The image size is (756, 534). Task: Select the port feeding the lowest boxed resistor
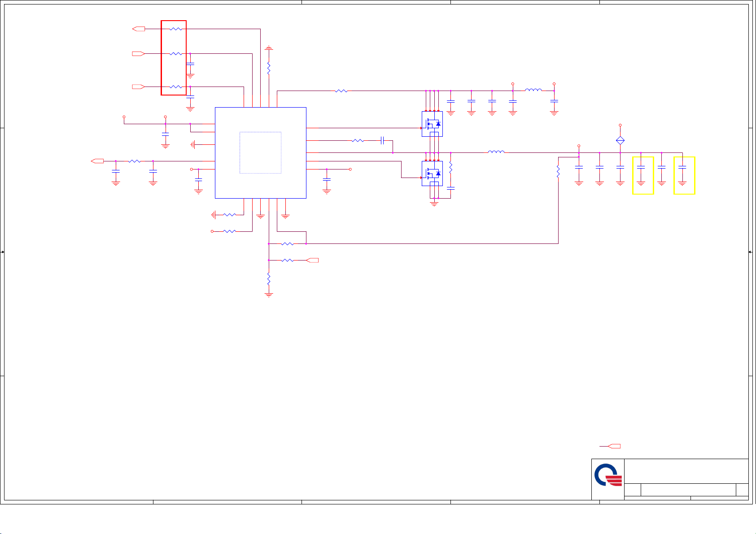point(139,87)
